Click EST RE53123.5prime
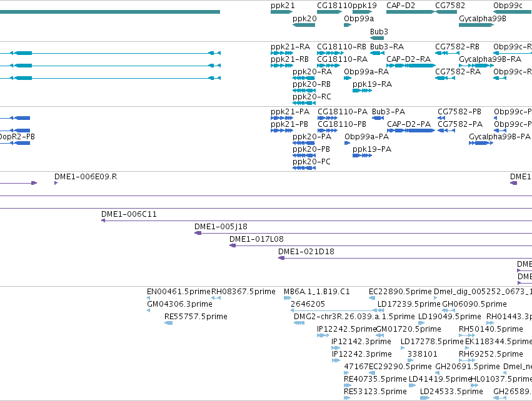 [347, 399]
